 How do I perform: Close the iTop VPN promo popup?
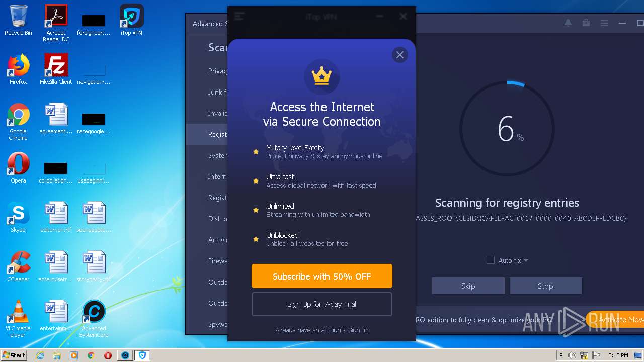400,55
